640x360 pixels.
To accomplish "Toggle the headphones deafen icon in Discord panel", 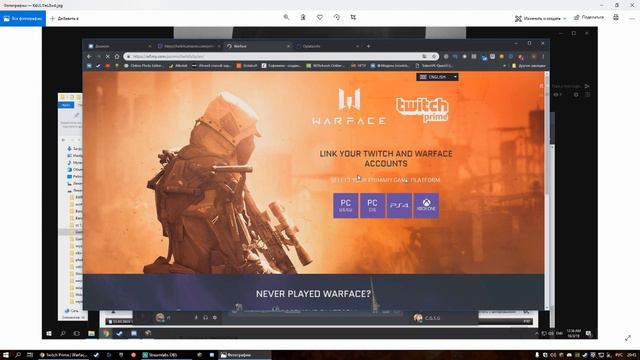I will (x=205, y=318).
